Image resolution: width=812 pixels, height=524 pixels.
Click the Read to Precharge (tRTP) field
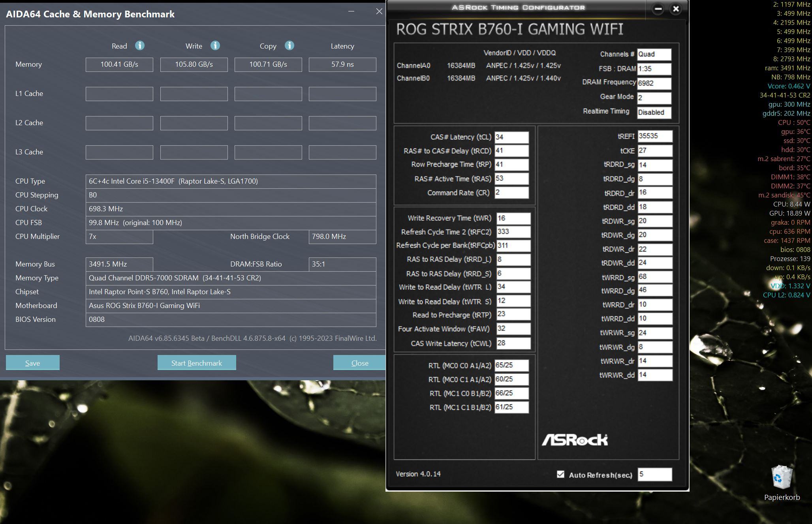click(x=513, y=314)
